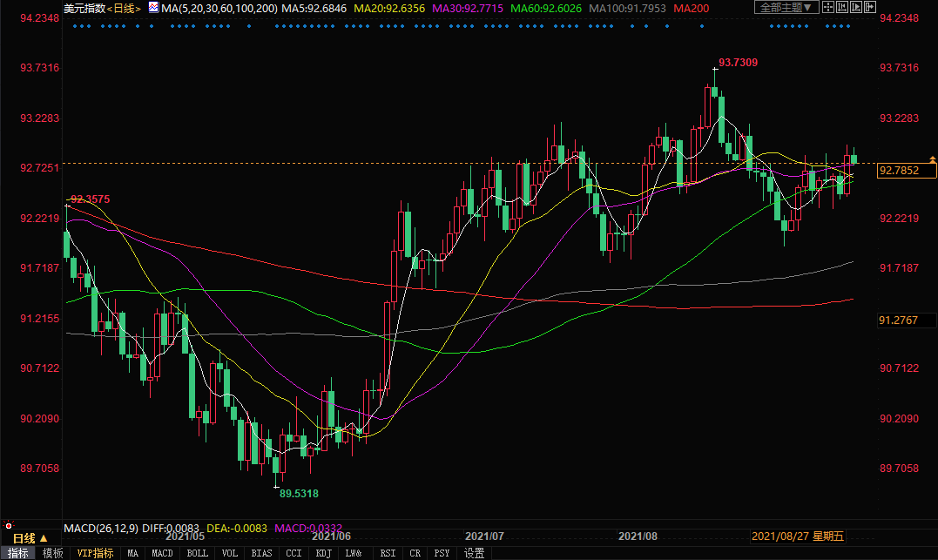The image size is (938, 560).
Task: Open 设置 in indicator bar
Action: (x=474, y=553)
